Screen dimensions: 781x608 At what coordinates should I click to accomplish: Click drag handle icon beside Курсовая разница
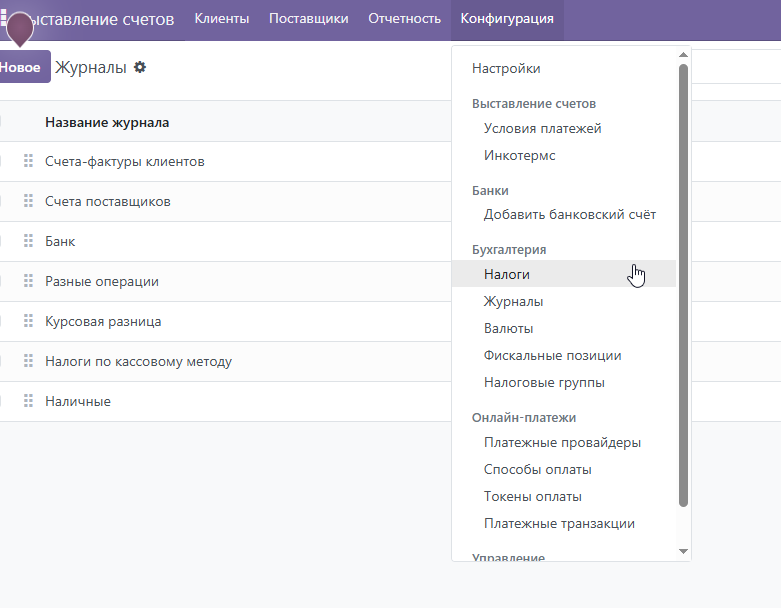28,321
